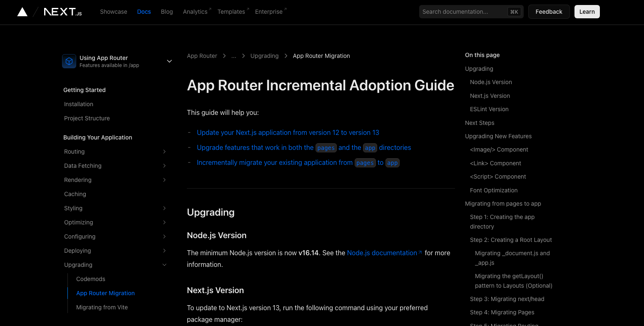
Task: Jump to <Script> Component in outline
Action: click(x=498, y=177)
